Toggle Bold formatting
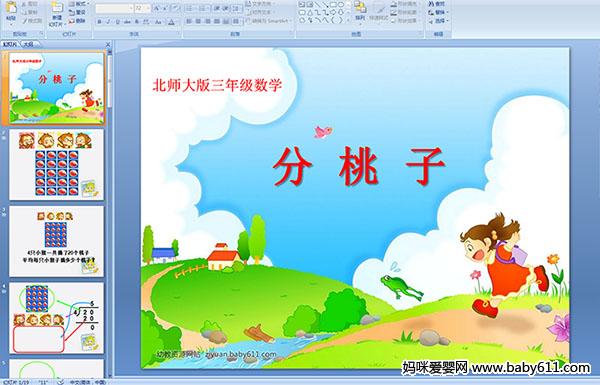The image size is (600, 385). (x=99, y=22)
